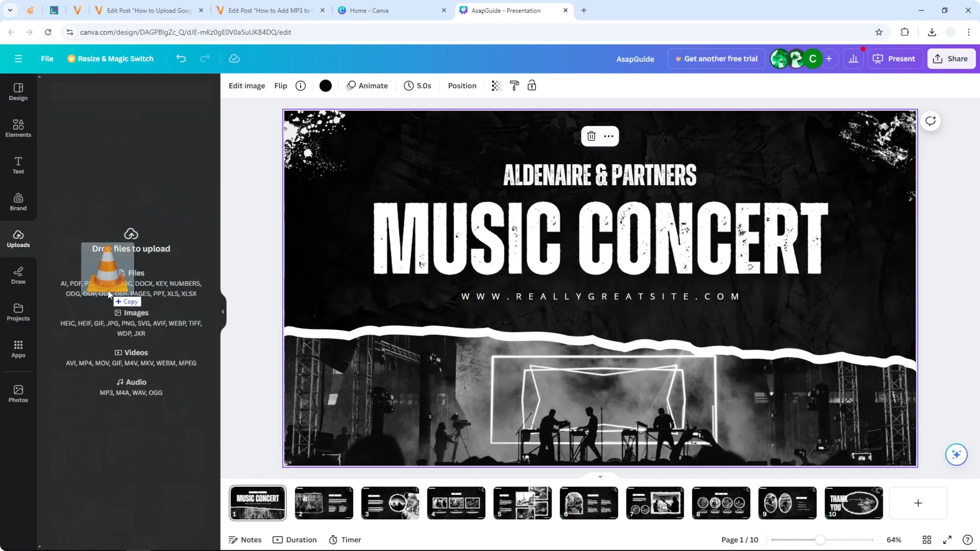Screen dimensions: 980x551
Task: Open the Duration view
Action: (x=295, y=540)
